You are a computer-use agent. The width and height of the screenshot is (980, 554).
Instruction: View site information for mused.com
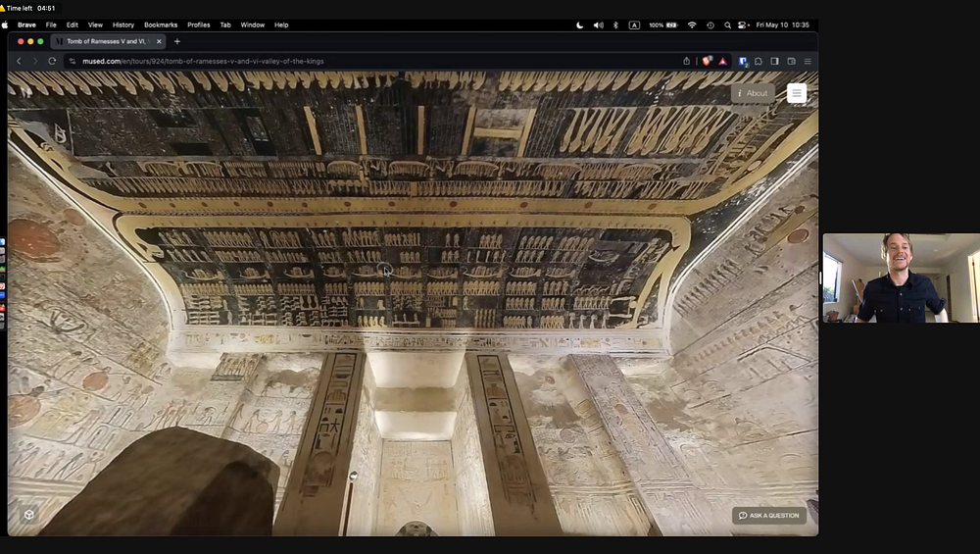(73, 61)
